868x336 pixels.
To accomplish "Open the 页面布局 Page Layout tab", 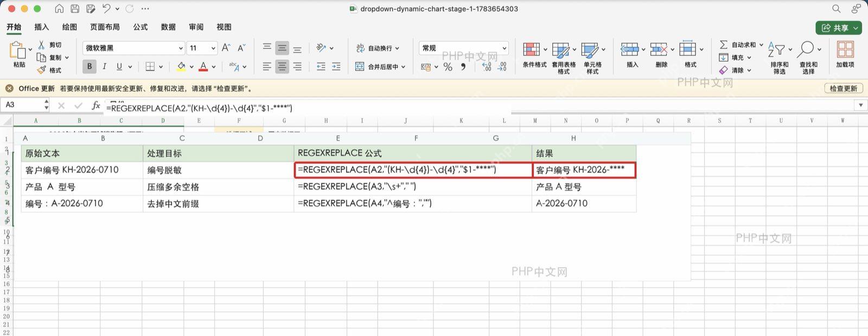I will [105, 27].
